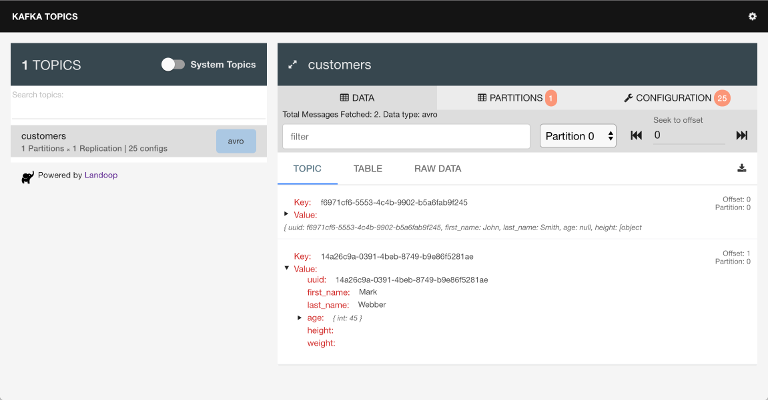Click the Search topics field
The image size is (768, 400).
pyautogui.click(x=139, y=102)
